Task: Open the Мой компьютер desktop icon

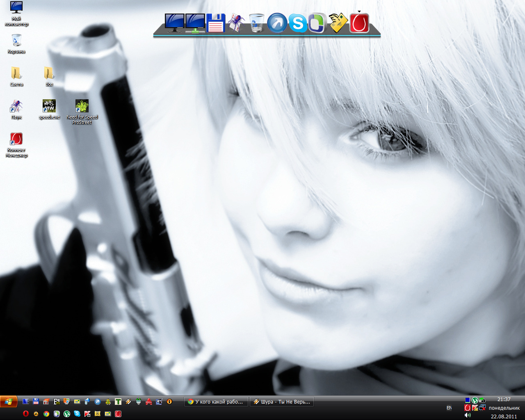Action: tap(16, 8)
